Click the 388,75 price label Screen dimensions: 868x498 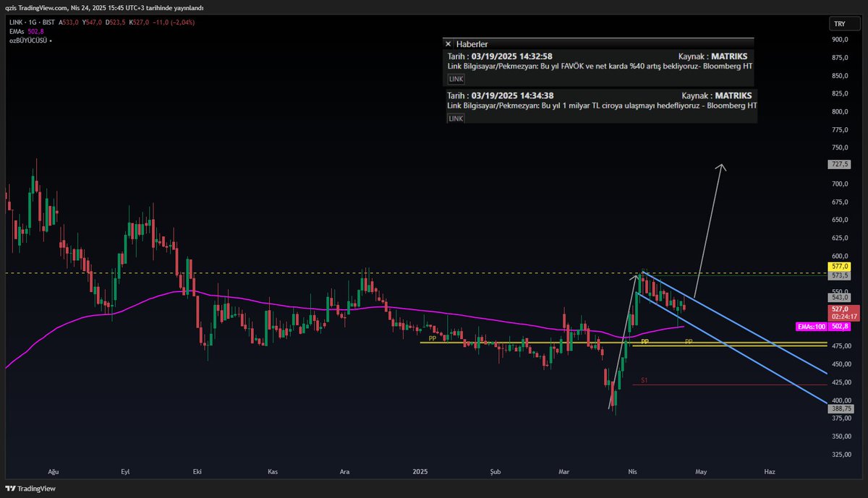tap(841, 408)
